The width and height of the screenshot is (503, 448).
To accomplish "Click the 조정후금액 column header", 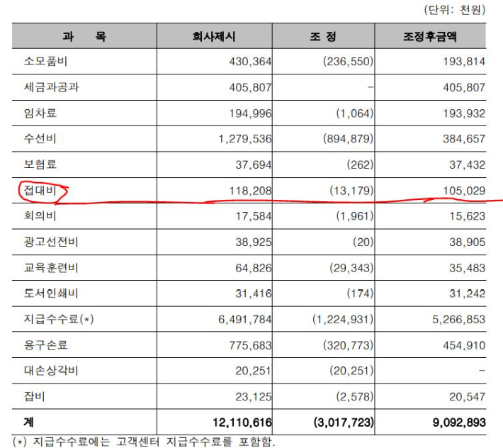I will click(x=430, y=36).
